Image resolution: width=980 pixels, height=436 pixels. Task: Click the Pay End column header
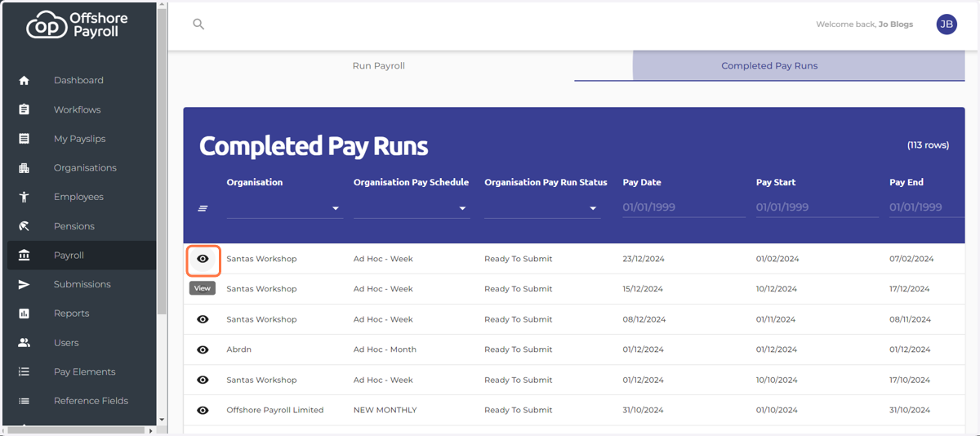pyautogui.click(x=906, y=182)
